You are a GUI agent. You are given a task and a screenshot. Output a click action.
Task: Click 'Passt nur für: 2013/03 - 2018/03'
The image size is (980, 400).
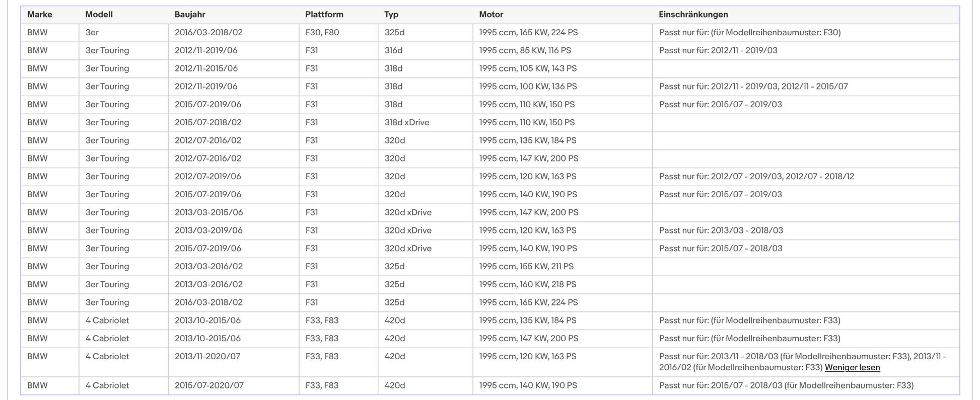[x=721, y=230]
